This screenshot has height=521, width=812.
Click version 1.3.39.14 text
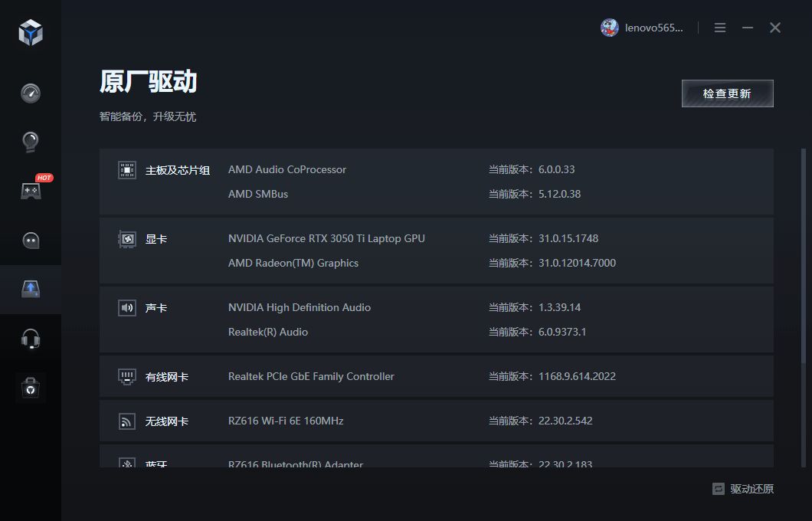[x=559, y=307]
